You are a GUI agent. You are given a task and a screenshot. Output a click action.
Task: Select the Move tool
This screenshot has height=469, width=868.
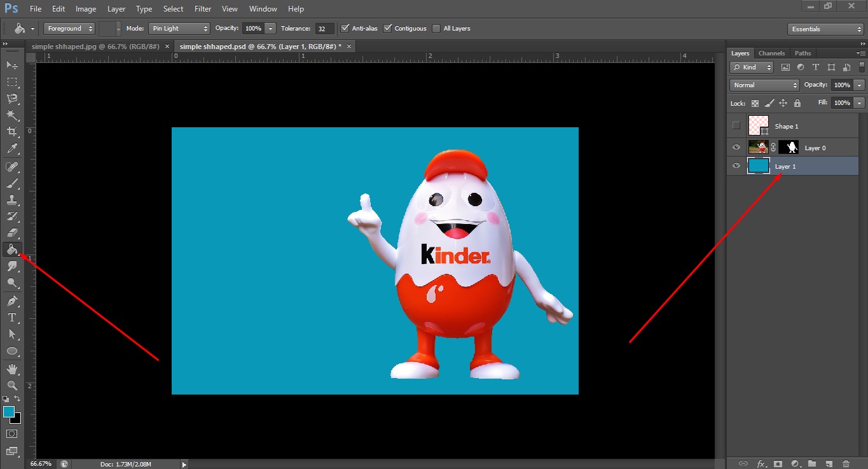[x=12, y=65]
